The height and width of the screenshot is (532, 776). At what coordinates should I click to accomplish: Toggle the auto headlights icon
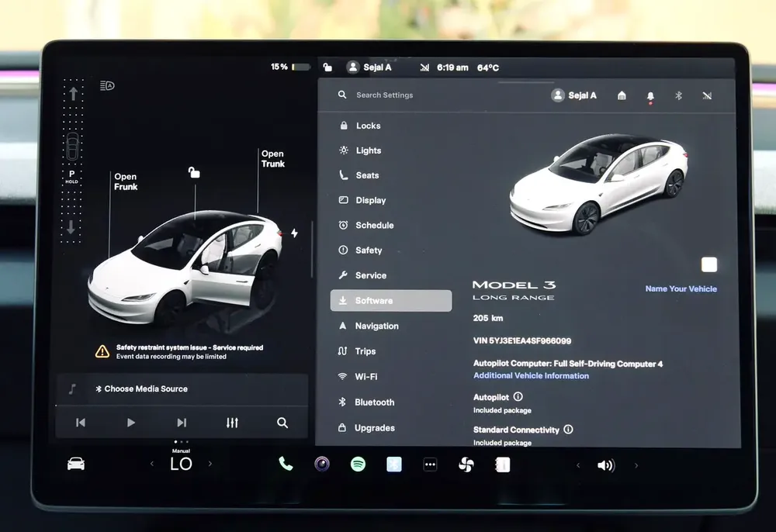coord(107,85)
